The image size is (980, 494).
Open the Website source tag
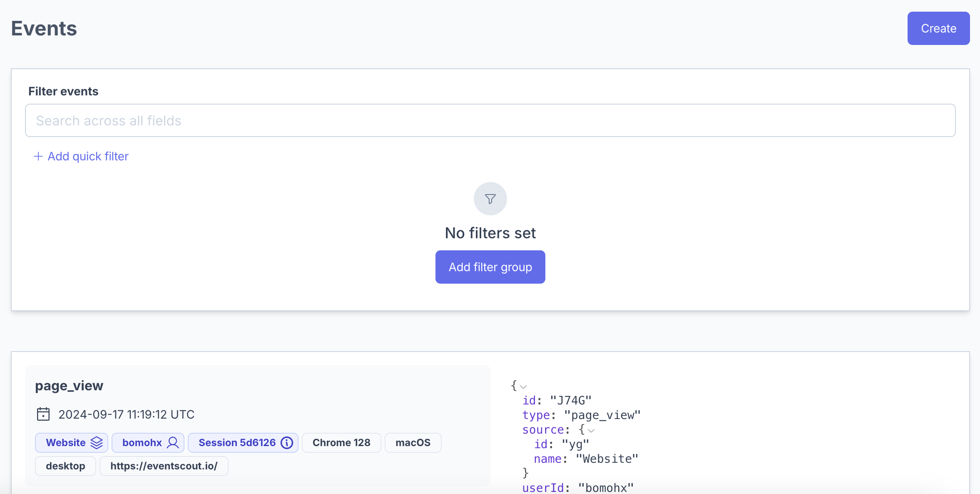pos(65,442)
